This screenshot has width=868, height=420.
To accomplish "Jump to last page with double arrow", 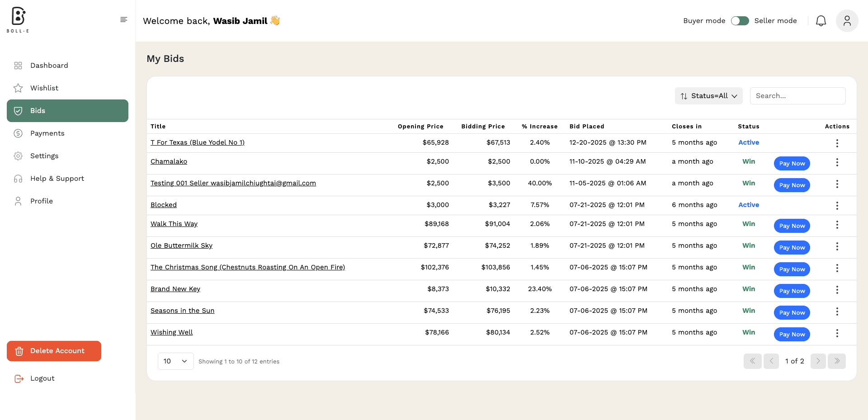I will click(836, 361).
